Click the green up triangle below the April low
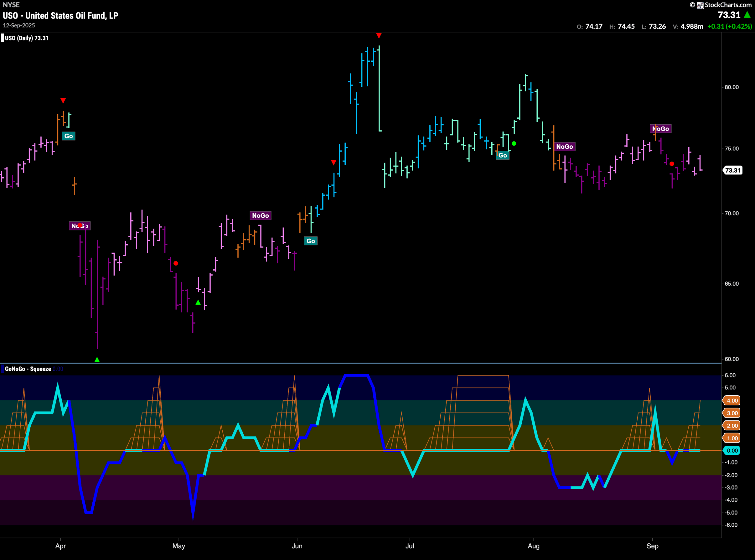 [97, 359]
